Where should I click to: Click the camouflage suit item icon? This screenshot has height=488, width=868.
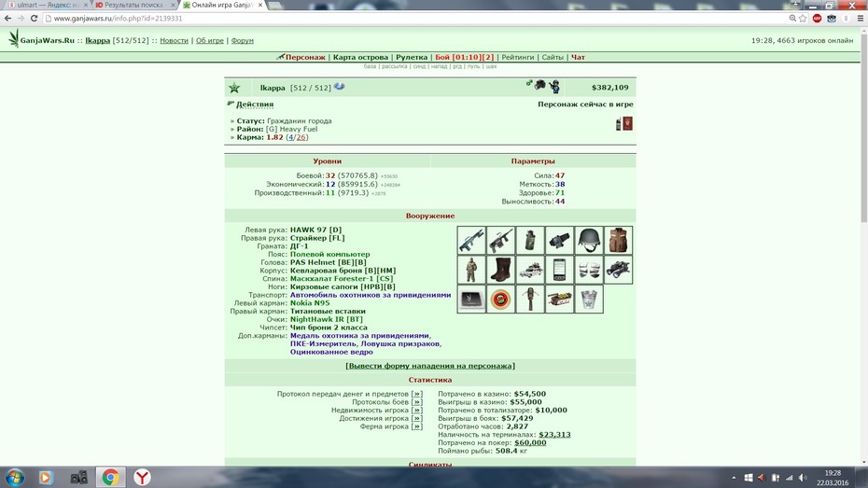pyautogui.click(x=471, y=270)
